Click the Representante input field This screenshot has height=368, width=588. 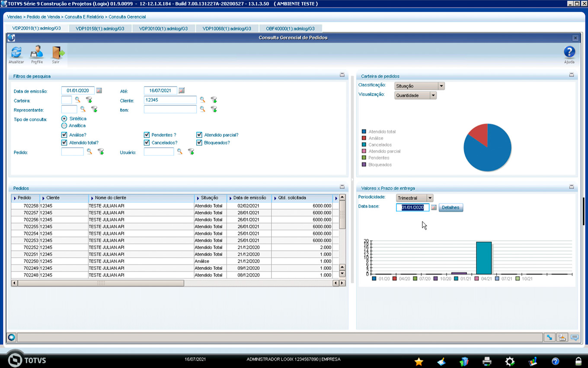pyautogui.click(x=69, y=110)
